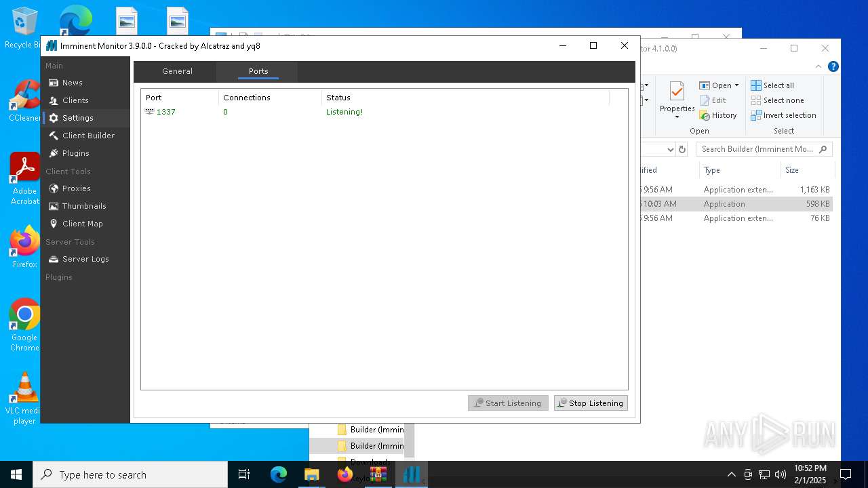The image size is (868, 488).
Task: Click Explorer address bar refresh button
Action: [682, 149]
